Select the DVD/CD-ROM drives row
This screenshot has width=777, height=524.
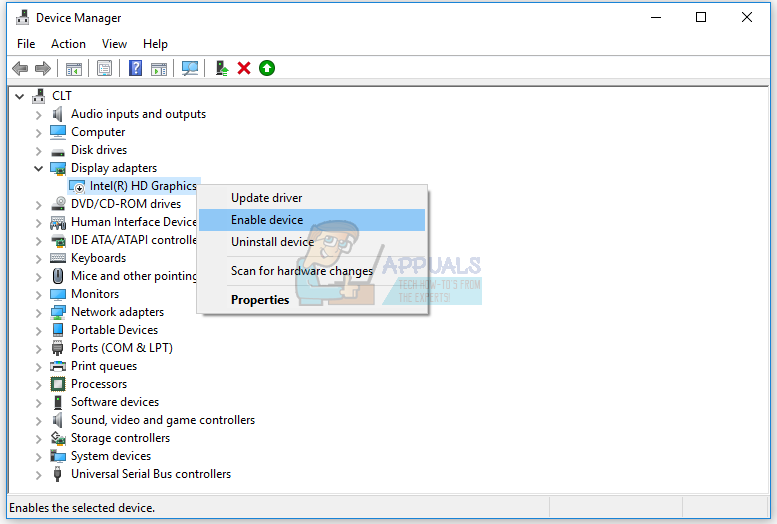126,204
